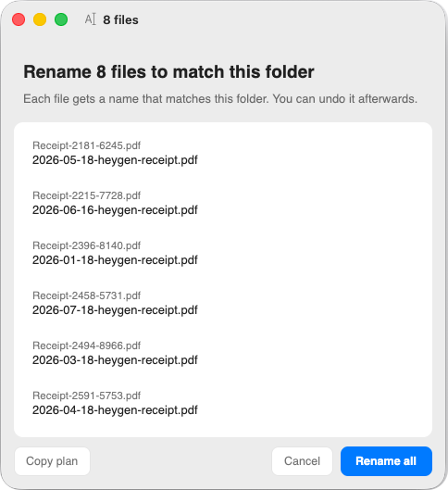The height and width of the screenshot is (490, 448).
Task: Cancel the rename operation
Action: (x=302, y=461)
